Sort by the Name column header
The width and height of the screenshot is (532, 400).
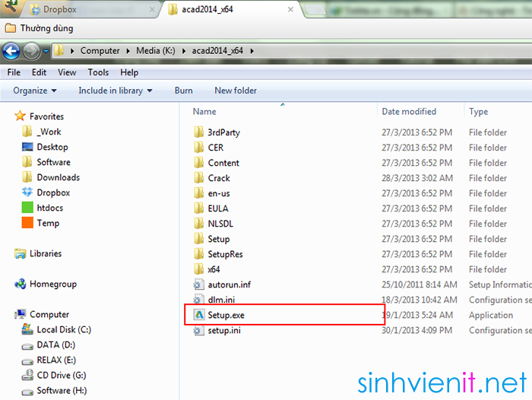point(204,111)
